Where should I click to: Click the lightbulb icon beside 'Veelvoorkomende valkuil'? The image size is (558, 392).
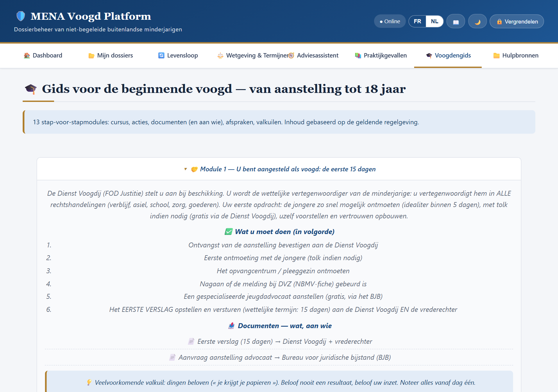tap(89, 382)
